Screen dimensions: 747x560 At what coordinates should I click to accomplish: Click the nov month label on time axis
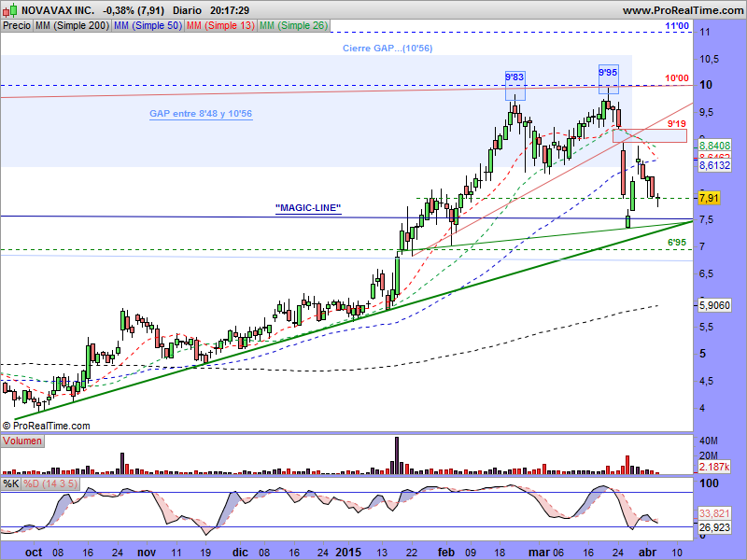(x=147, y=553)
